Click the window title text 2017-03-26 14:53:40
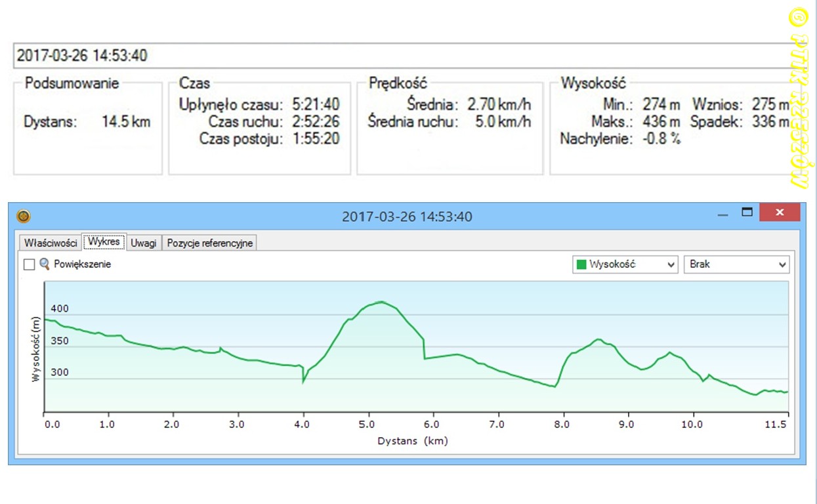This screenshot has height=504, width=817. pos(406,217)
